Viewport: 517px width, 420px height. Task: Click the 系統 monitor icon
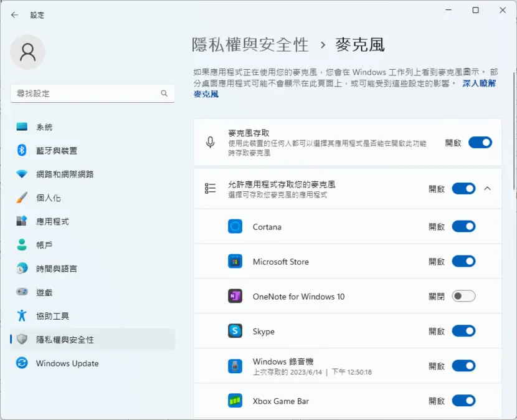pos(22,127)
